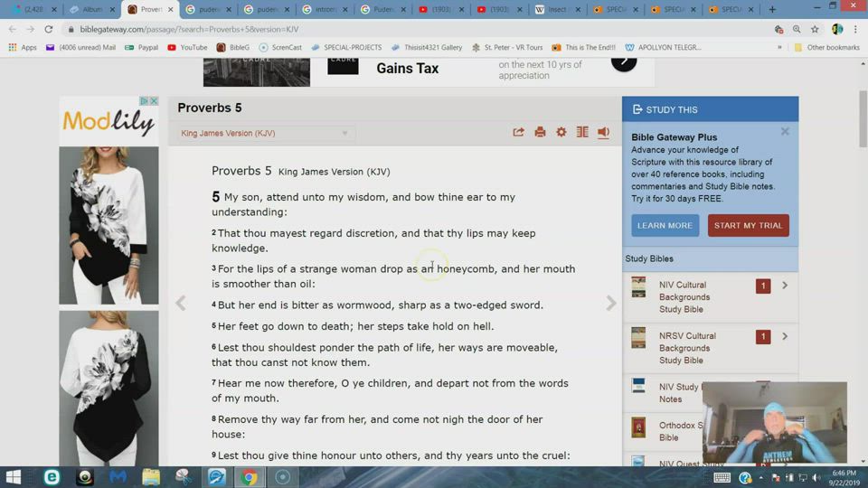
Task: Print the Proverbs 5 passage
Action: point(540,133)
